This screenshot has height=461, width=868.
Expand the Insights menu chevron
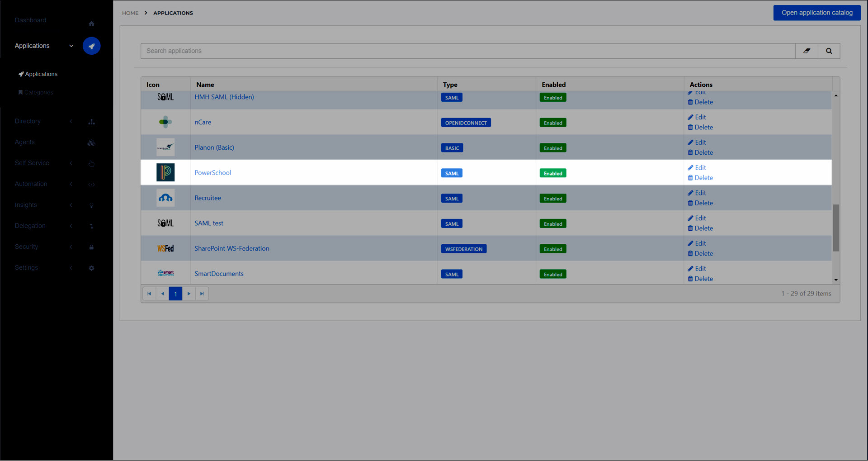[71, 205]
